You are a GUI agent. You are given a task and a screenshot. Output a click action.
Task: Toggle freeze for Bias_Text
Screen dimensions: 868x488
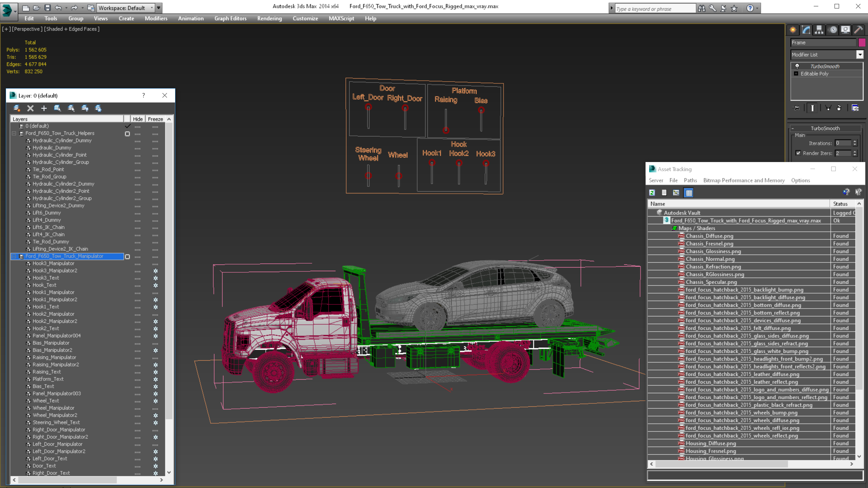[x=155, y=386]
